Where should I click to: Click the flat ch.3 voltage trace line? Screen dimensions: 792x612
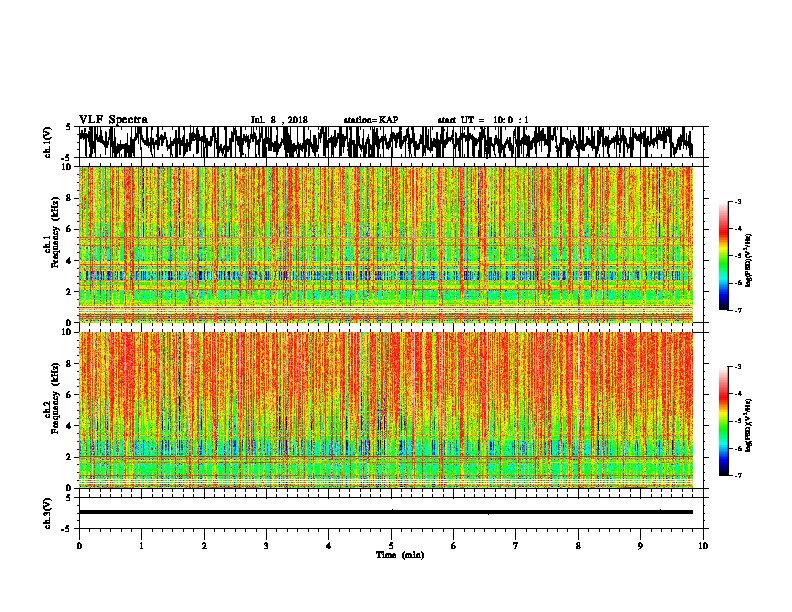(386, 512)
